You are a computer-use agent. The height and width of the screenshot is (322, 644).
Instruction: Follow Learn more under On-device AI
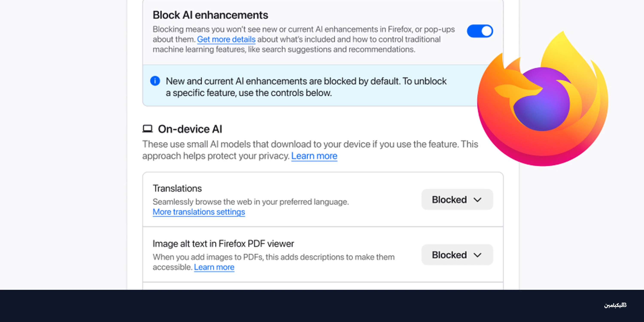[314, 156]
